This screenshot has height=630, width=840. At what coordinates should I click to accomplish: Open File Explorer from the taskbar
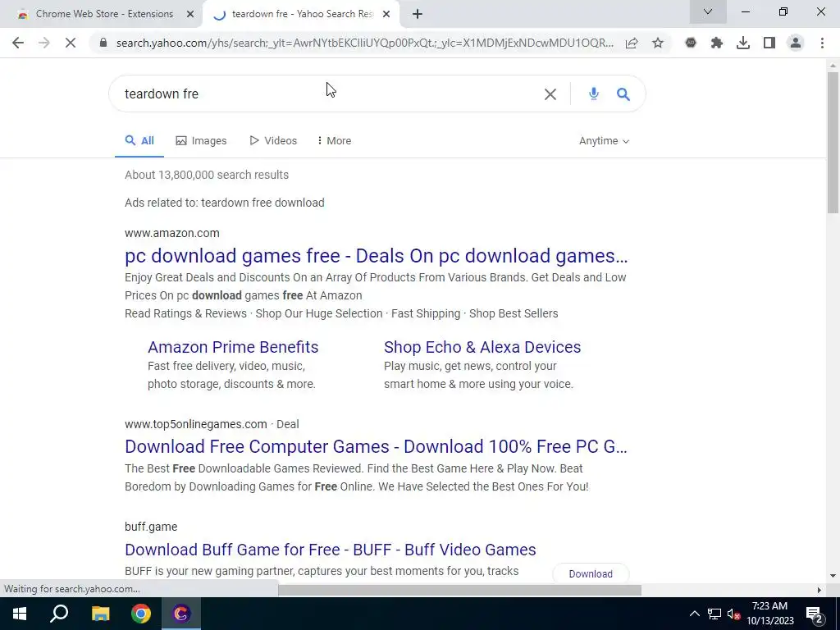pos(100,614)
